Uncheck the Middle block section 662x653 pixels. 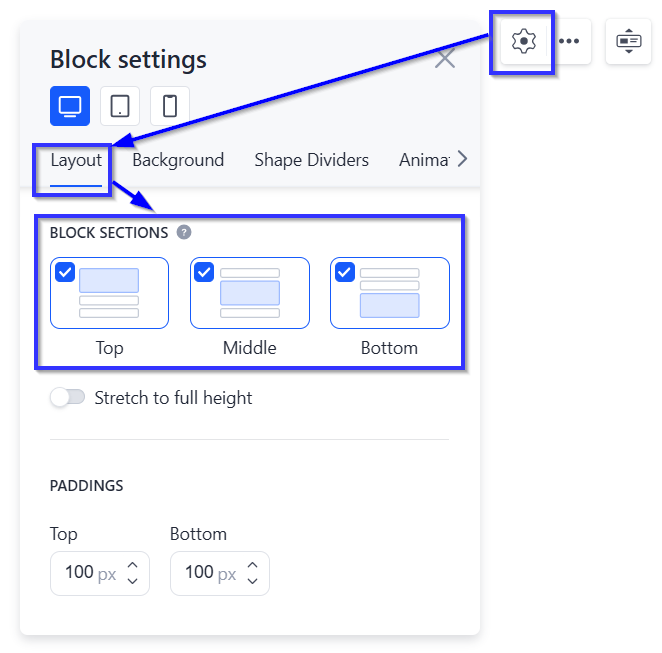(x=204, y=272)
